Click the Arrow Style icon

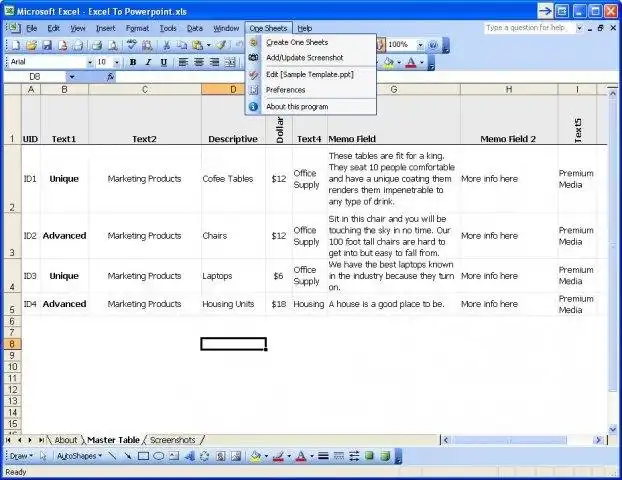[354, 456]
